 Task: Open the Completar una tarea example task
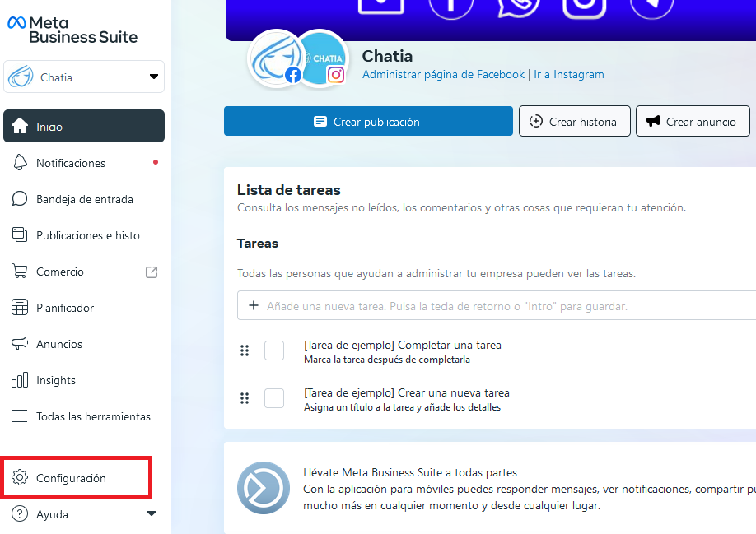403,351
